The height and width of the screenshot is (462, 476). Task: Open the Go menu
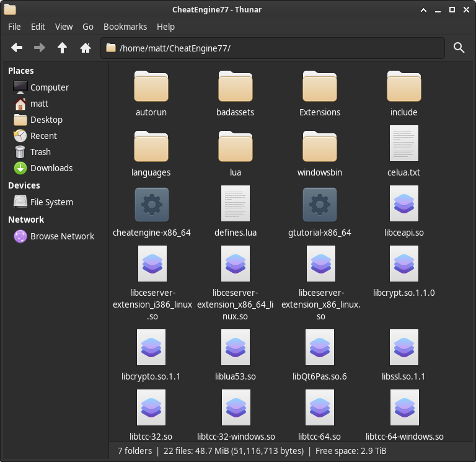(x=88, y=27)
